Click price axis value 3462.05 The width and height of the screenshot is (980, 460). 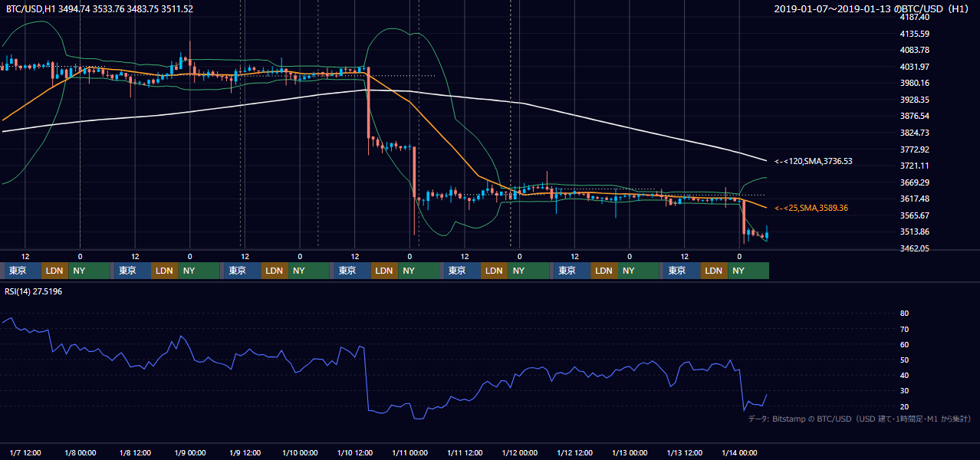914,248
